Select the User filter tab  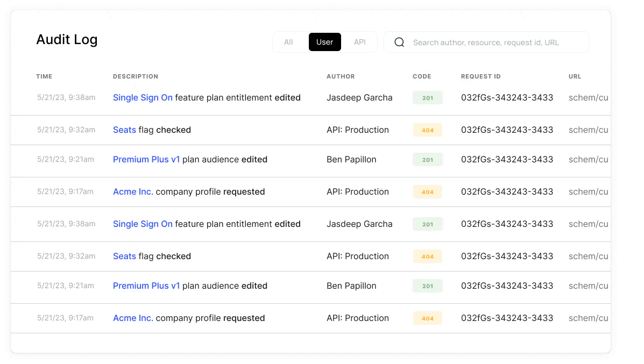[x=324, y=42]
